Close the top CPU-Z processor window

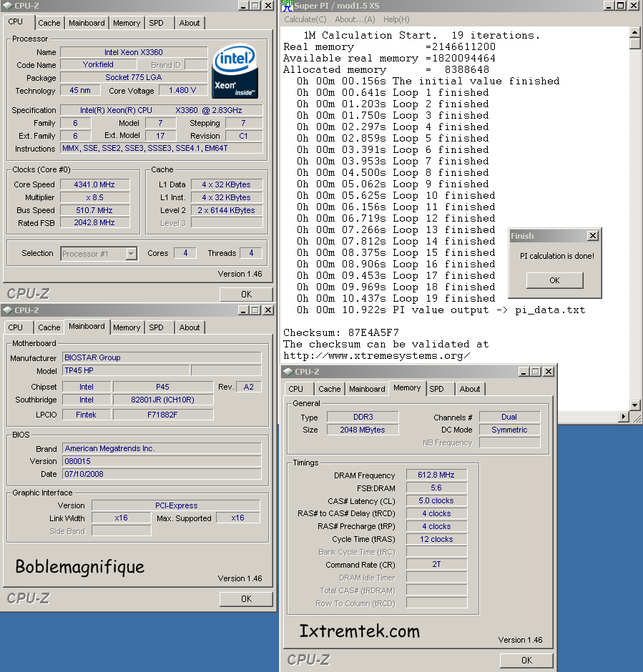(268, 6)
